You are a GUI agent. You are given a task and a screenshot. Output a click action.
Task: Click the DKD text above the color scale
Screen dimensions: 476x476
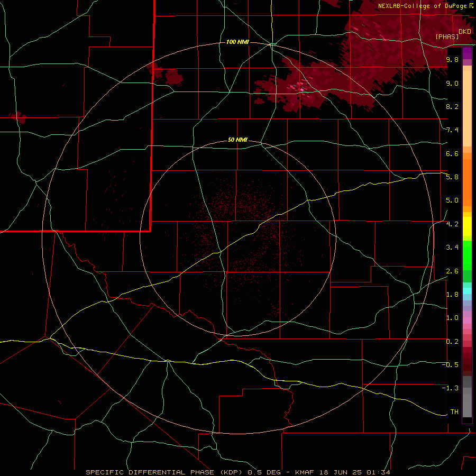[465, 32]
